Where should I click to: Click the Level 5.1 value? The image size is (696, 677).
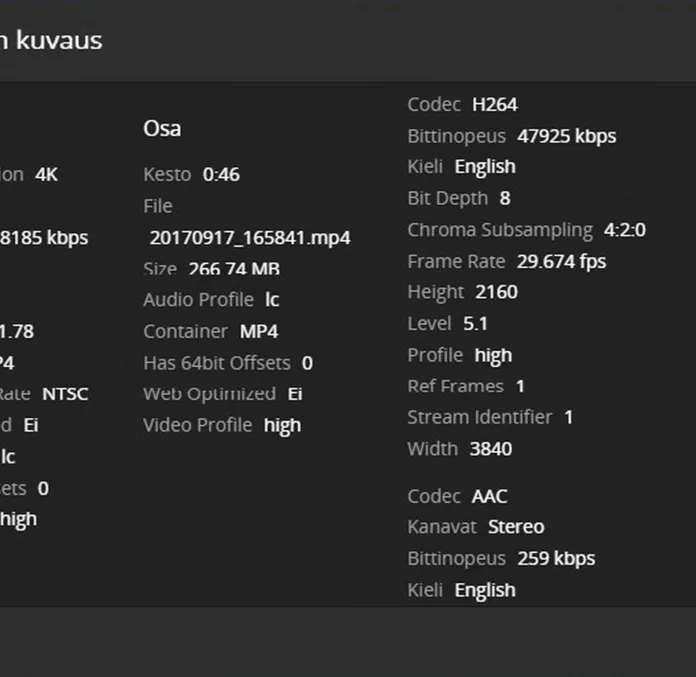pyautogui.click(x=476, y=324)
